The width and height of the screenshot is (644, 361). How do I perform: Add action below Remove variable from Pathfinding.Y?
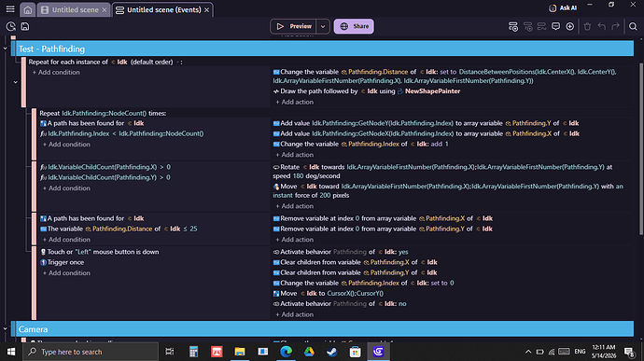click(294, 240)
